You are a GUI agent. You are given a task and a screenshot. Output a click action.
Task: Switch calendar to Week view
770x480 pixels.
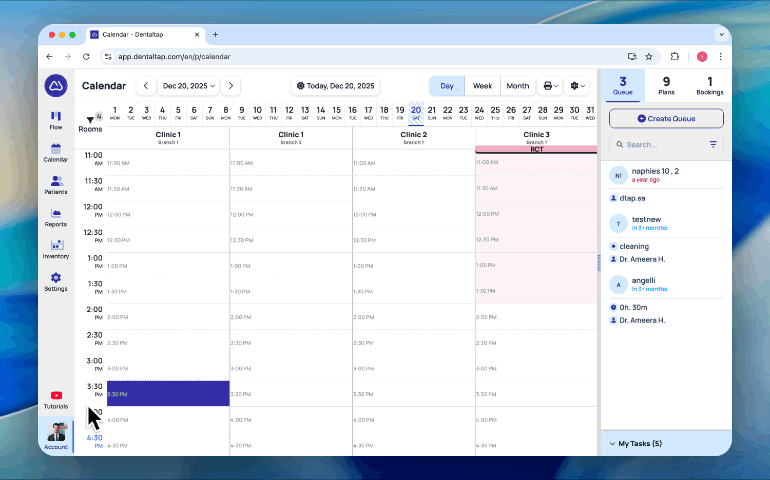coord(482,86)
